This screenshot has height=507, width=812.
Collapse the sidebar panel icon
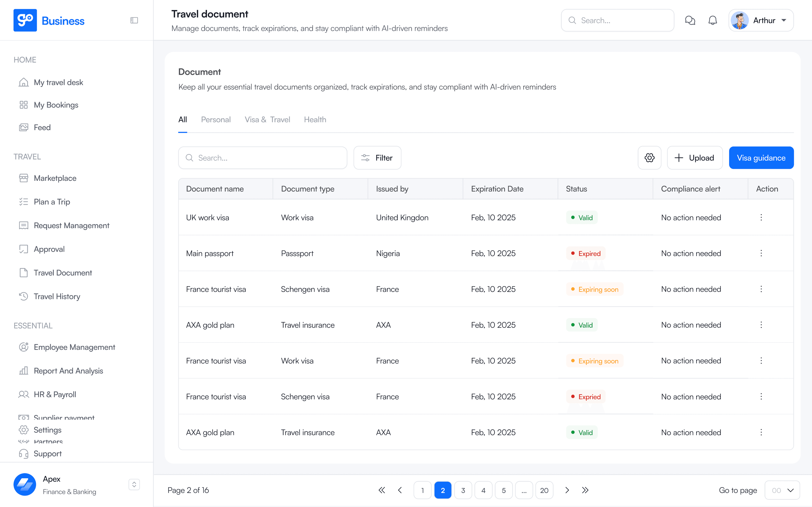click(x=134, y=20)
